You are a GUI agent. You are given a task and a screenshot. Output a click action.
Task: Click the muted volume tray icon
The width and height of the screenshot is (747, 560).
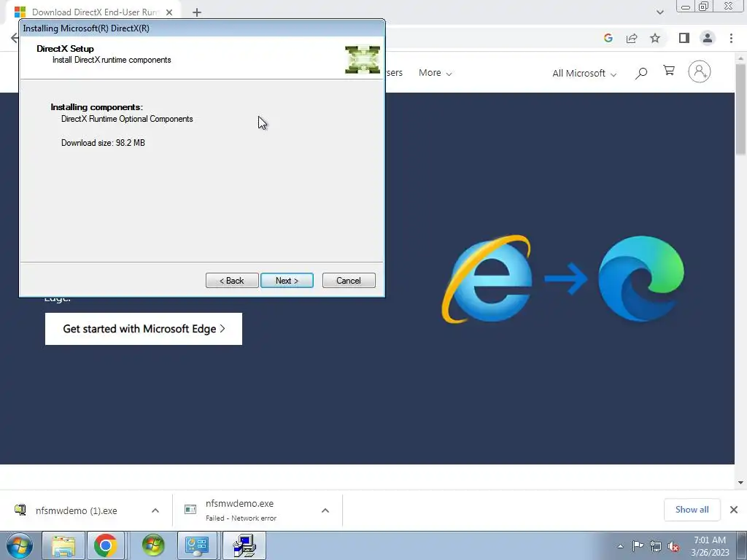click(x=673, y=547)
